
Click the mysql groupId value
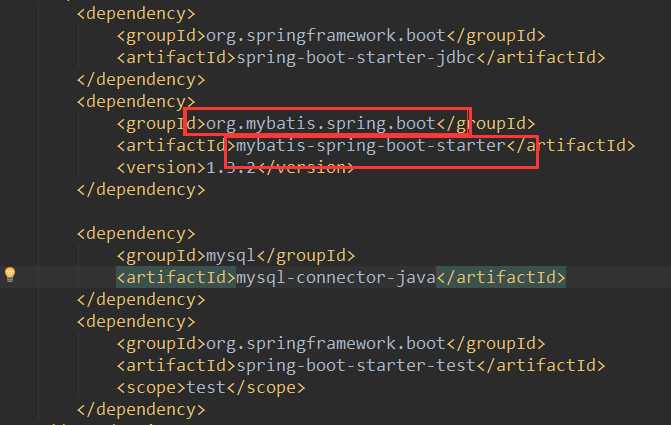click(231, 256)
